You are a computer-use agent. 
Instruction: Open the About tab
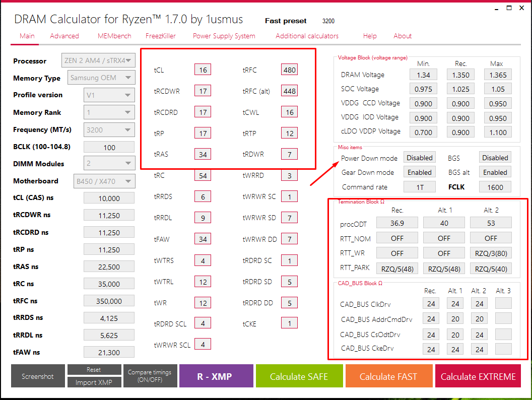pos(403,36)
